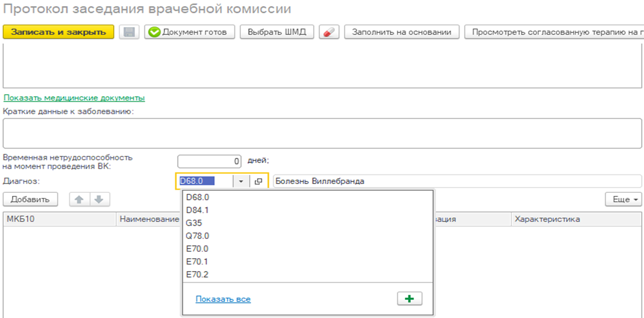The width and height of the screenshot is (644, 318).
Task: Click the Краткие данные к заболеванию text field
Action: (322, 133)
